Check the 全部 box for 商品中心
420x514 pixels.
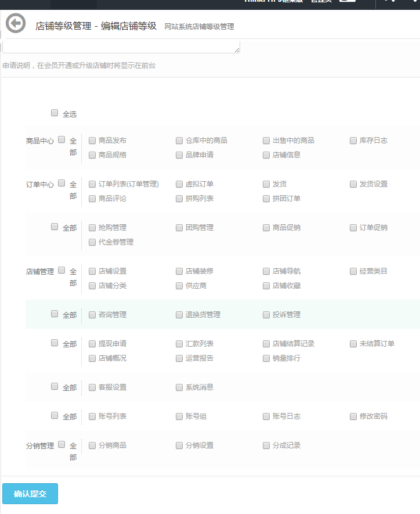[x=61, y=139]
